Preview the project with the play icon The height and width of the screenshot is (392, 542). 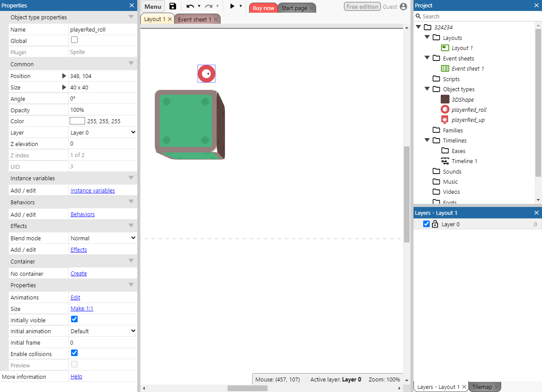232,7
